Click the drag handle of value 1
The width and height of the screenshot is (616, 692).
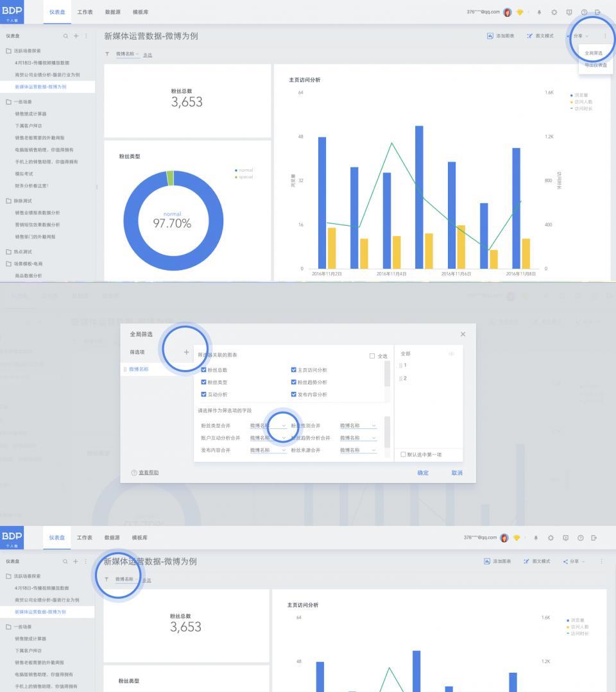point(400,366)
